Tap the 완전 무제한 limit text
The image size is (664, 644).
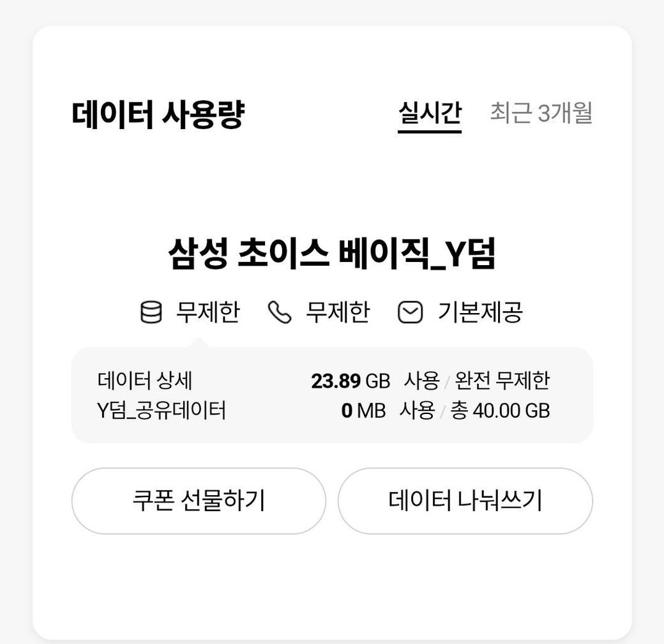point(502,381)
